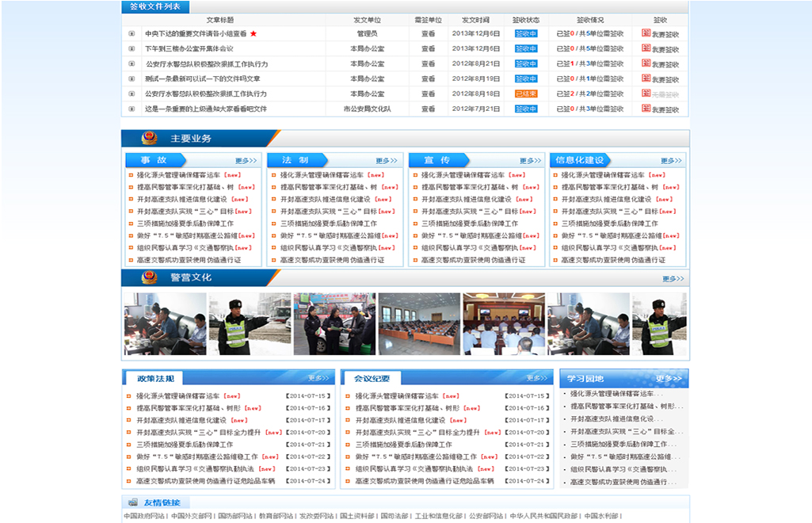
Task: Click the 签收中 status in the 2012年8月19日 row
Action: coord(526,79)
